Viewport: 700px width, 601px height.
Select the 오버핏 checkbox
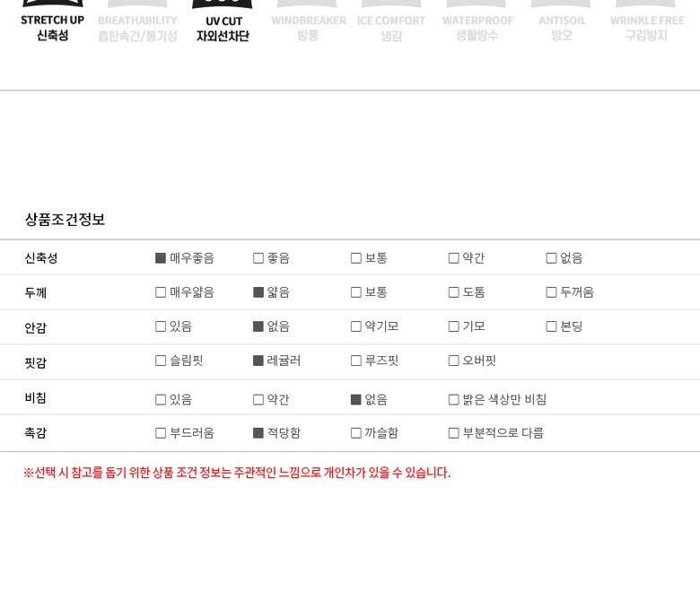coord(454,361)
